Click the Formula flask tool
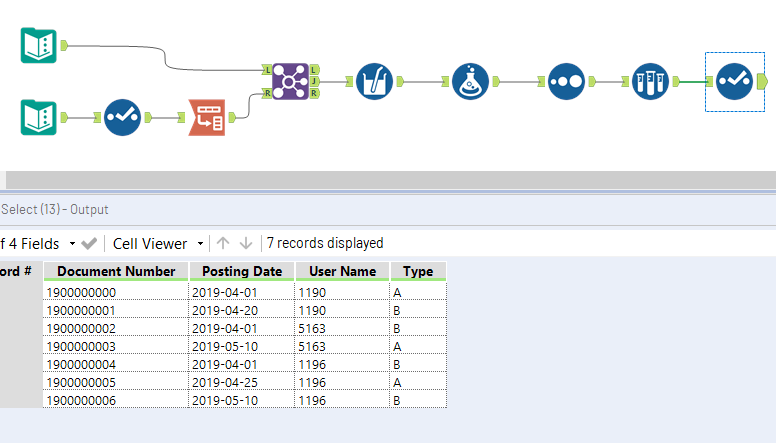 tap(471, 81)
